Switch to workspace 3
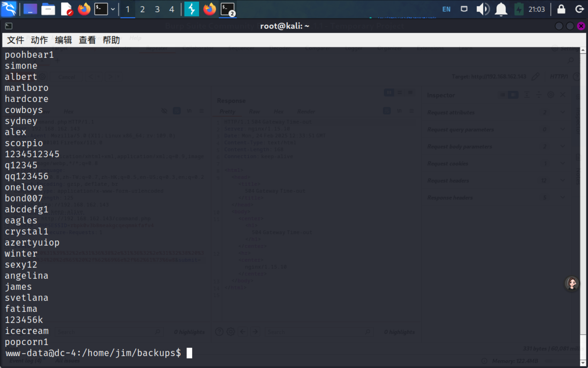The image size is (588, 368). (157, 9)
